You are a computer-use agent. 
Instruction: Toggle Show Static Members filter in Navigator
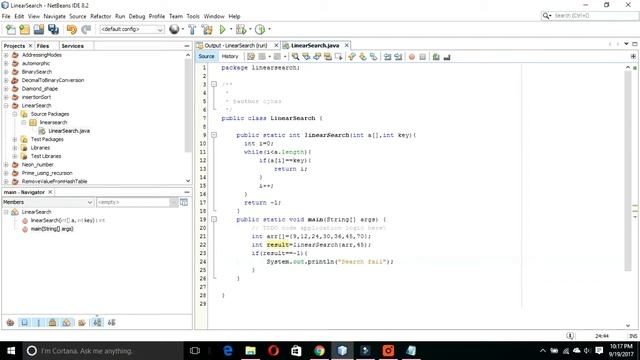38,322
